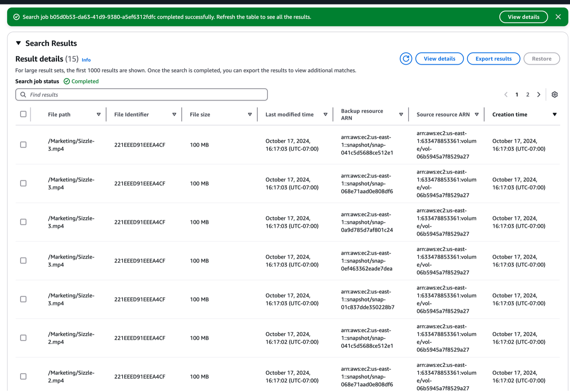Collapse the Search Results section
Image resolution: width=570 pixels, height=392 pixels.
(x=18, y=43)
